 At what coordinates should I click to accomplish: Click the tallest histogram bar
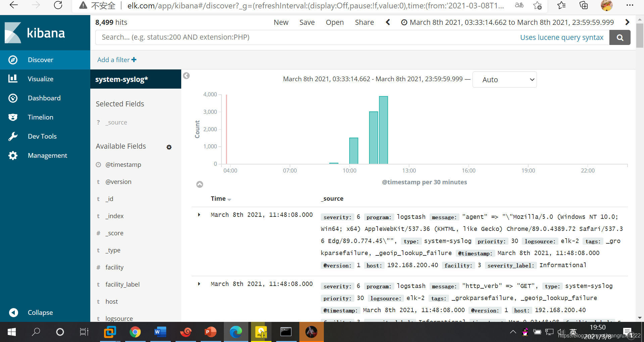[x=384, y=130]
